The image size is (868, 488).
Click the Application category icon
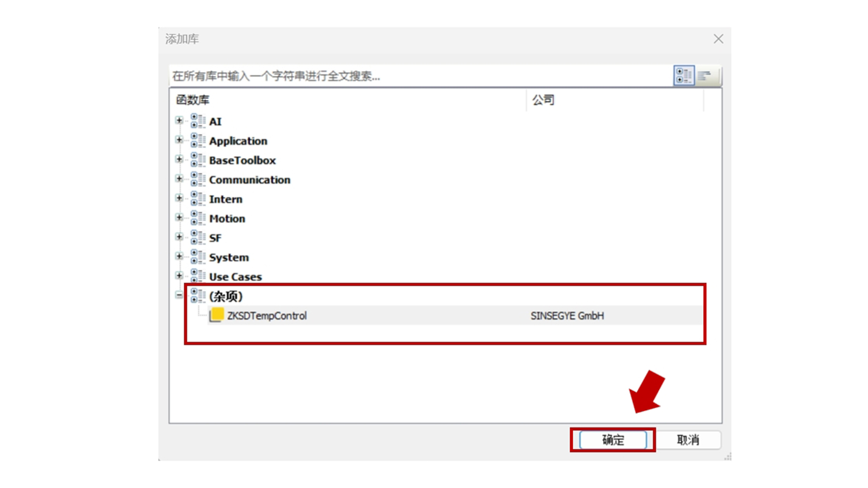point(198,141)
